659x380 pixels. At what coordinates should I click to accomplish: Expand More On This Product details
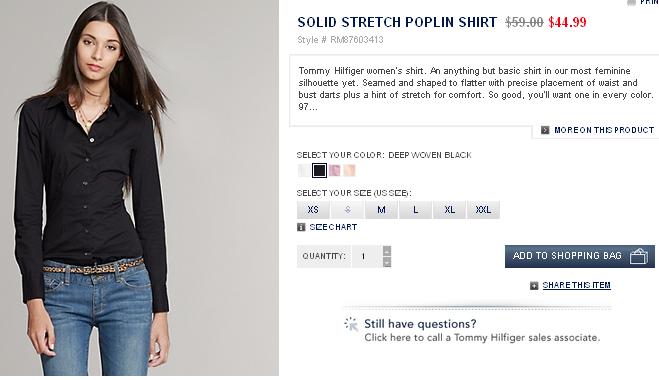coord(604,130)
